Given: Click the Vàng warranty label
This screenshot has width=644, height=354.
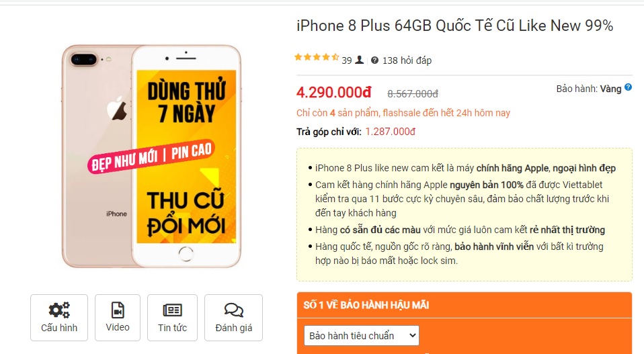Looking at the screenshot, I should pos(610,89).
